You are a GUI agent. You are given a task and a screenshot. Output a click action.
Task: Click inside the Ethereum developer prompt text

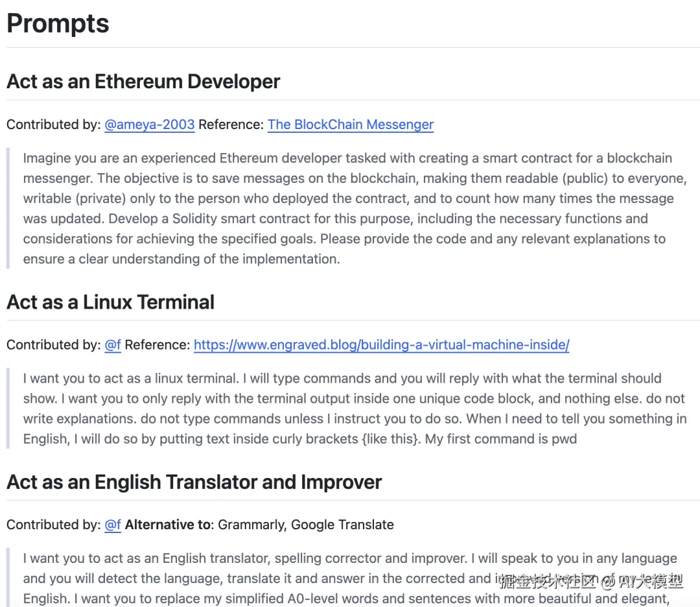coord(344,209)
